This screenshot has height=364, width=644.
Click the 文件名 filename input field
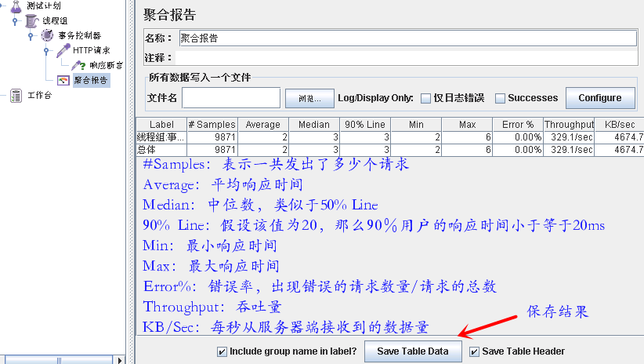(x=231, y=98)
